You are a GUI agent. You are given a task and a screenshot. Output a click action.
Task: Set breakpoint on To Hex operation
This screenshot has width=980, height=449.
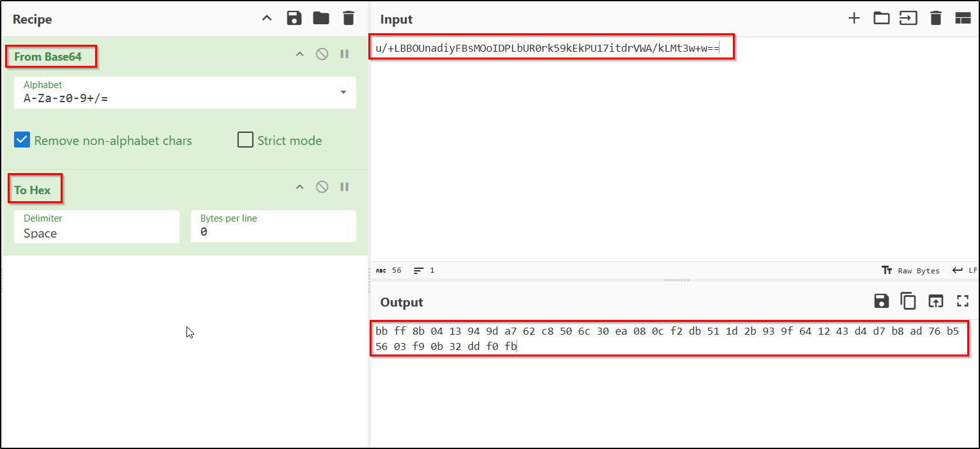pos(345,187)
